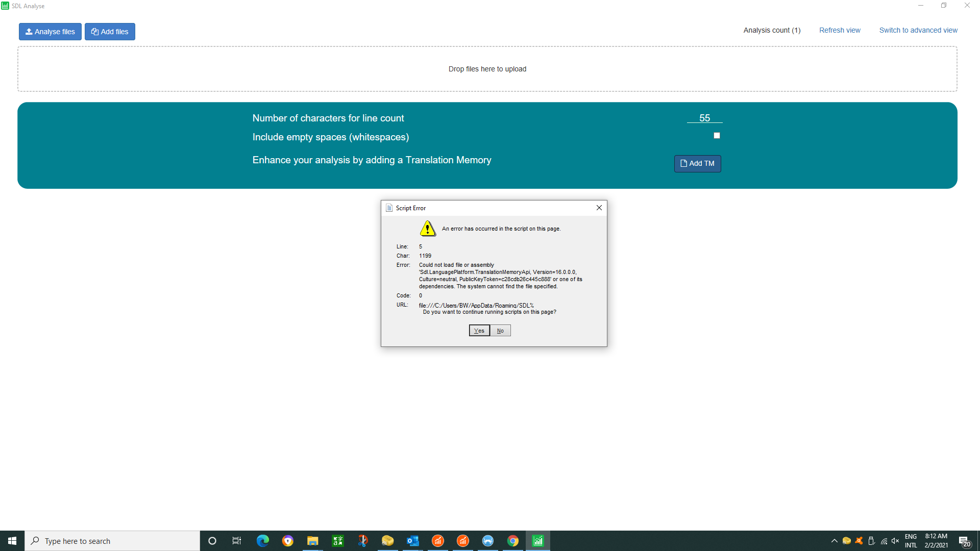Image resolution: width=980 pixels, height=551 pixels.
Task: Click the Refresh view link
Action: (x=840, y=30)
